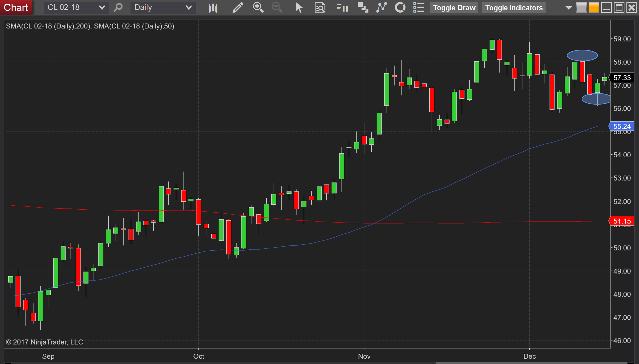Open the indicators zigzag icon
The height and width of the screenshot is (364, 639).
pyautogui.click(x=382, y=7)
